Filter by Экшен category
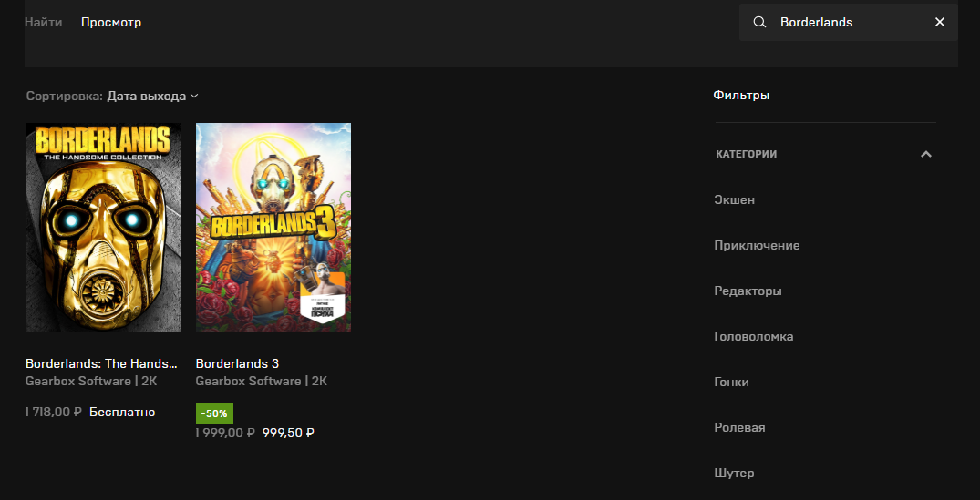 [735, 199]
